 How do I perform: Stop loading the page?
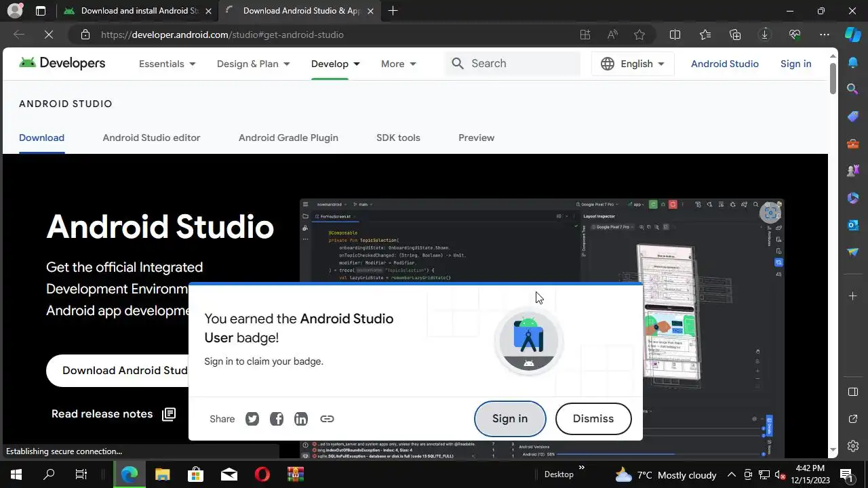pyautogui.click(x=49, y=35)
